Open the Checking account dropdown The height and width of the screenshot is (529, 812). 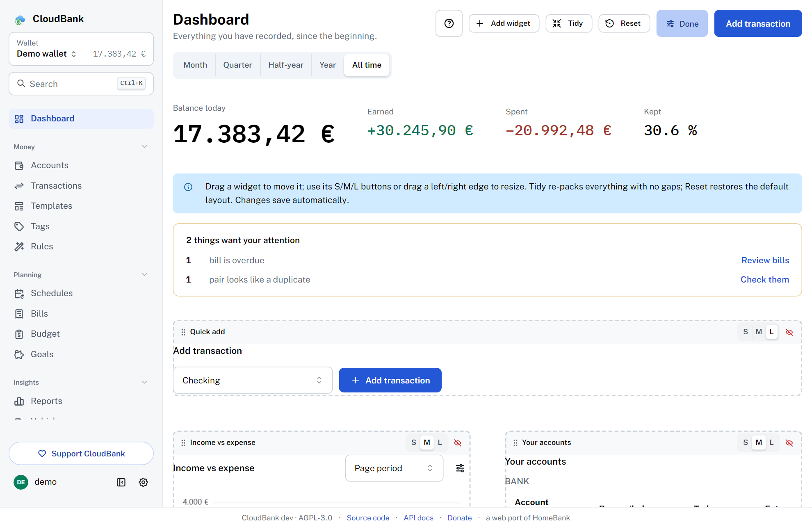253,381
